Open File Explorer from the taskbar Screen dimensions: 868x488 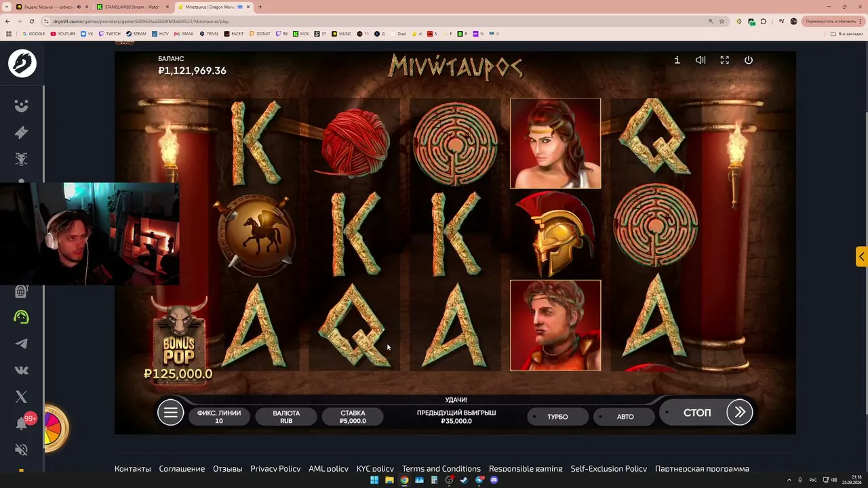pyautogui.click(x=389, y=480)
